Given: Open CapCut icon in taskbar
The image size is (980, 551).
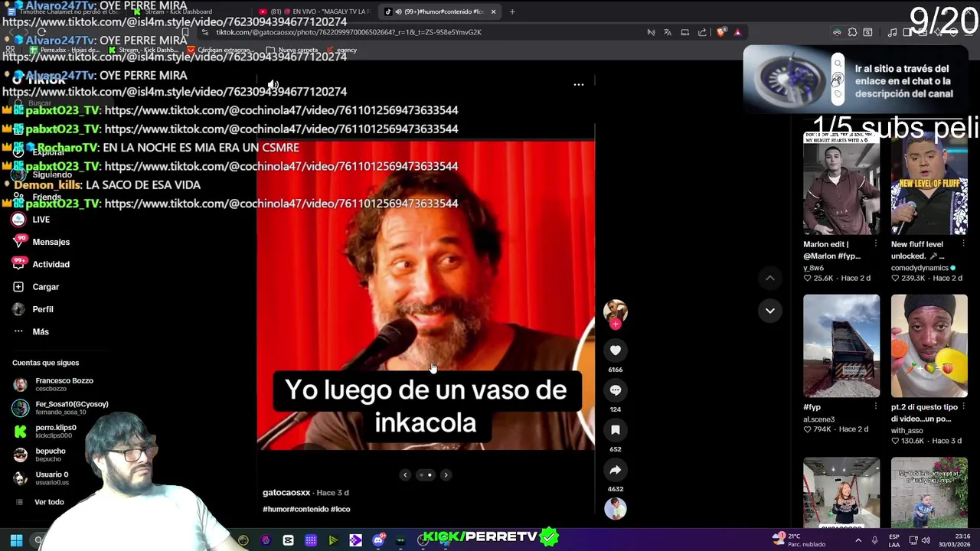Looking at the screenshot, I should pos(288,540).
